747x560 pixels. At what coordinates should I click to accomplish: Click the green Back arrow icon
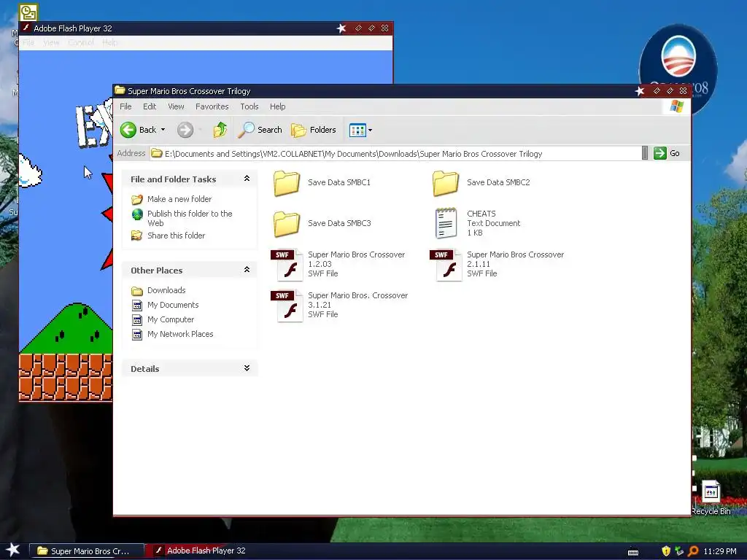[x=128, y=130]
